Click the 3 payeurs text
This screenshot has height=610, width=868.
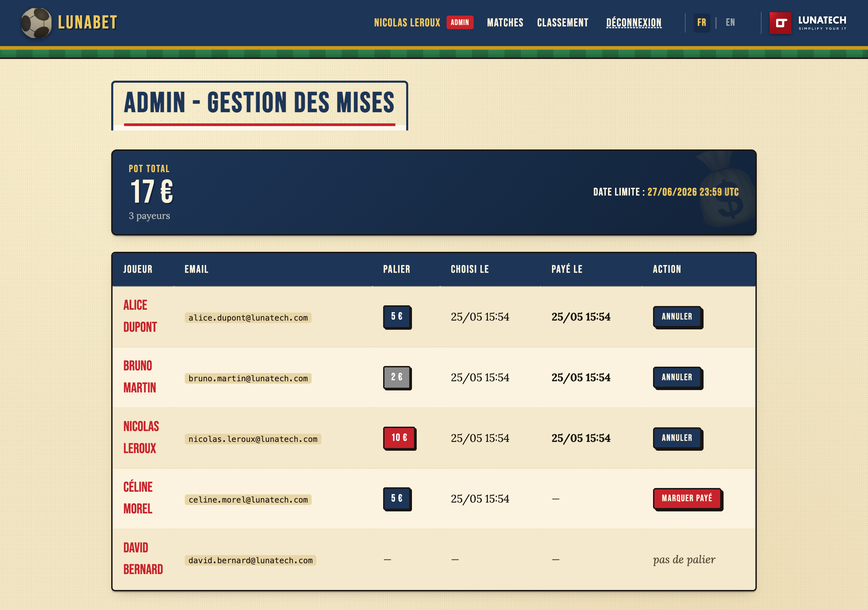(149, 216)
